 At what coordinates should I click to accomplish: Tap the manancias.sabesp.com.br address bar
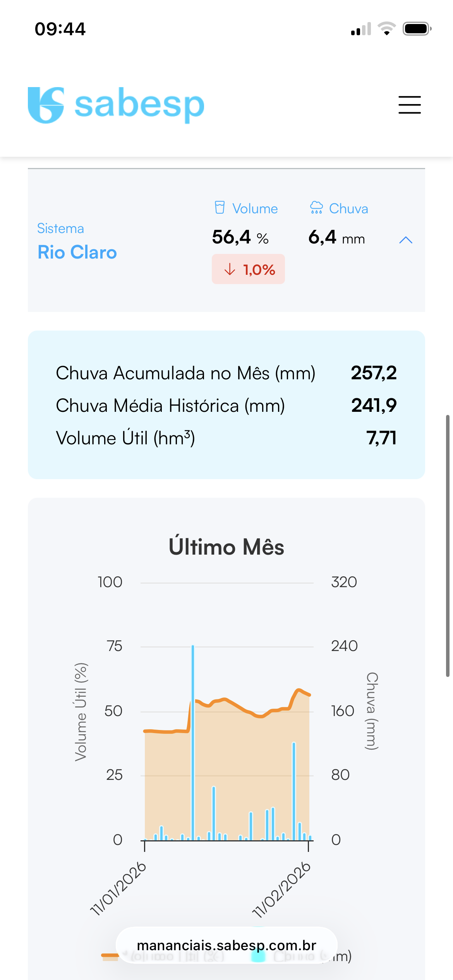(x=226, y=945)
